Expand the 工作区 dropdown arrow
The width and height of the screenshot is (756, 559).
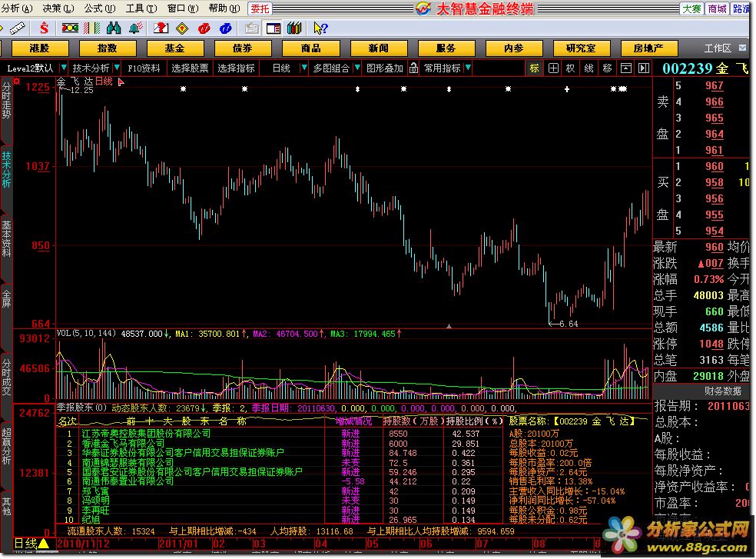click(742, 48)
